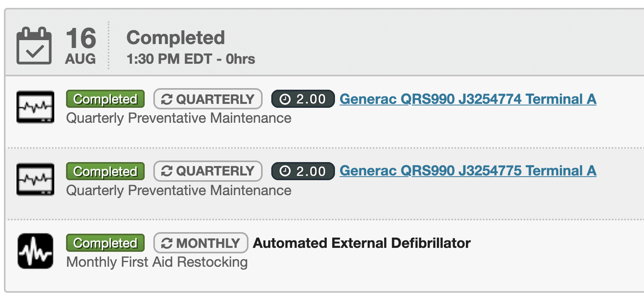Click the clock icon in the first 2.00 badge
The height and width of the screenshot is (299, 644).
click(285, 100)
